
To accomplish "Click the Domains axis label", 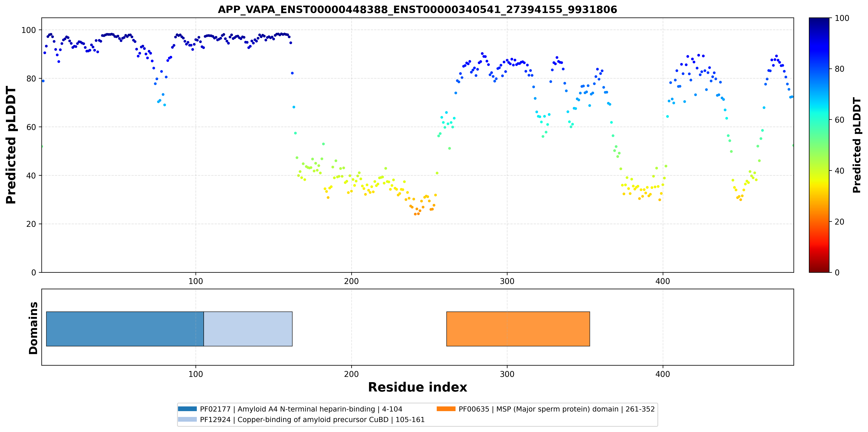I will (x=33, y=328).
